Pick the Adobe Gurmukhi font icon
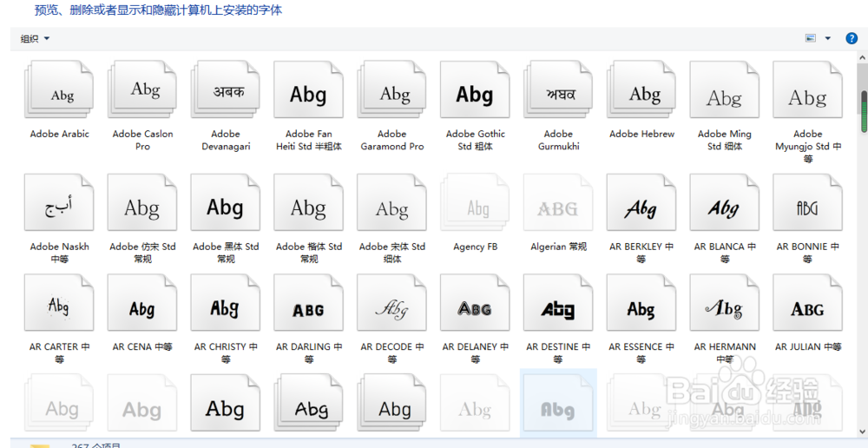Viewport: 868px width, 448px height. point(558,89)
